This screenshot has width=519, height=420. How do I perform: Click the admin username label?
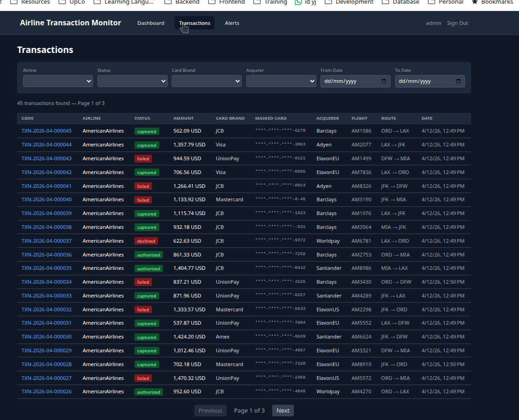tap(433, 23)
